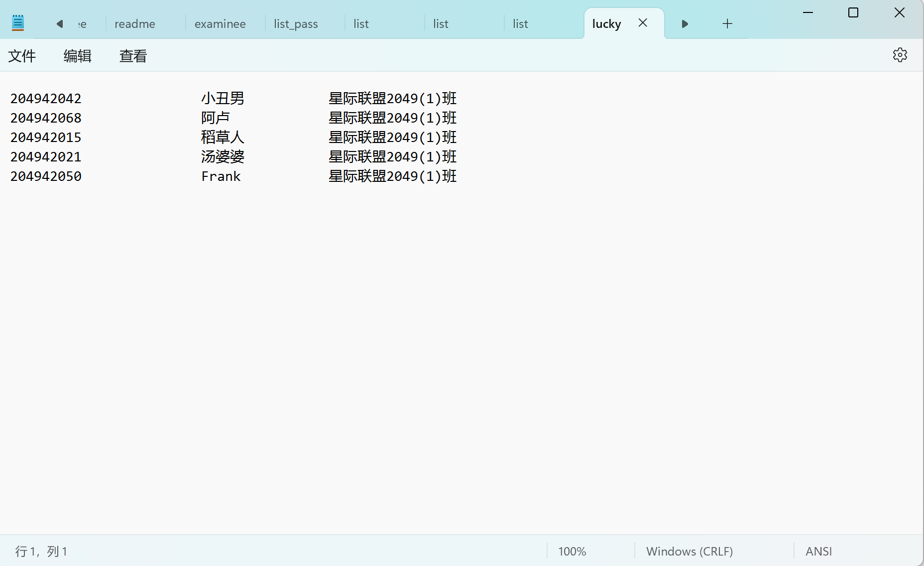Maximize the Notepad window
This screenshot has height=566, width=924.
853,12
